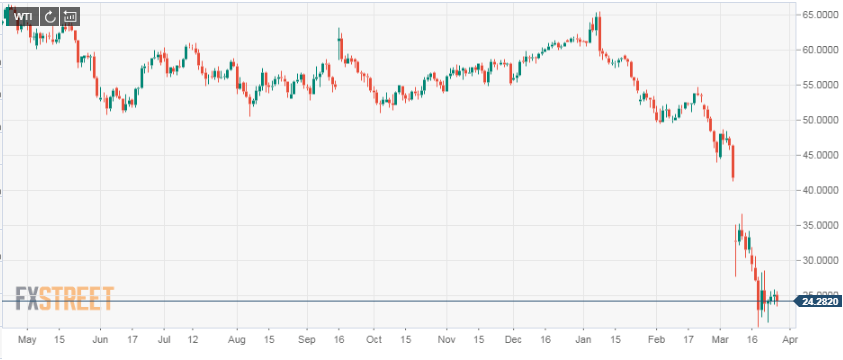Click the 24.2820 current price label
843x360 pixels.
coord(817,302)
